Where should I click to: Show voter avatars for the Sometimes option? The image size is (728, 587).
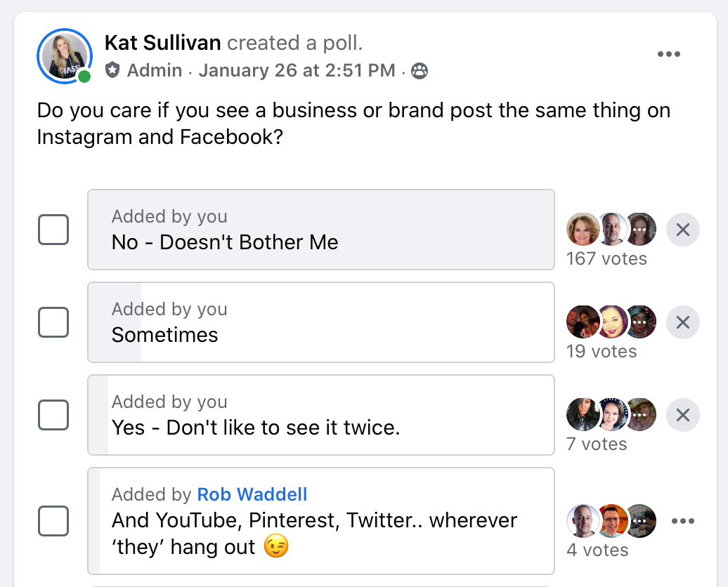click(x=611, y=322)
